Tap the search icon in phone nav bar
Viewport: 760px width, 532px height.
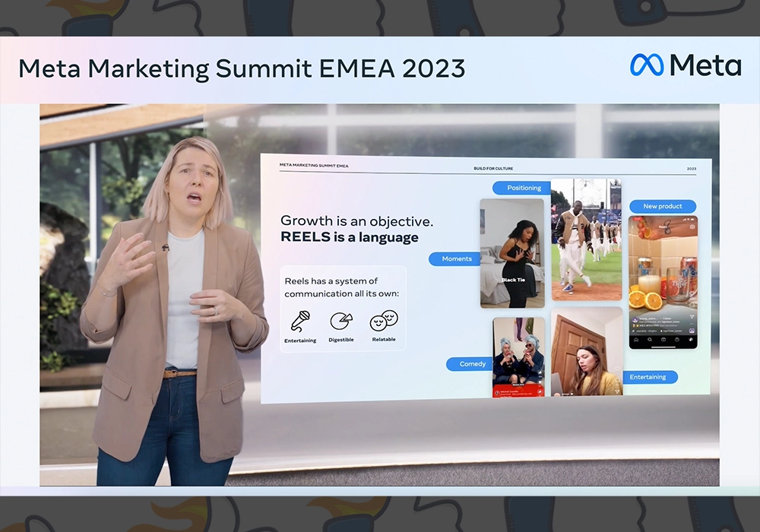pyautogui.click(x=651, y=340)
